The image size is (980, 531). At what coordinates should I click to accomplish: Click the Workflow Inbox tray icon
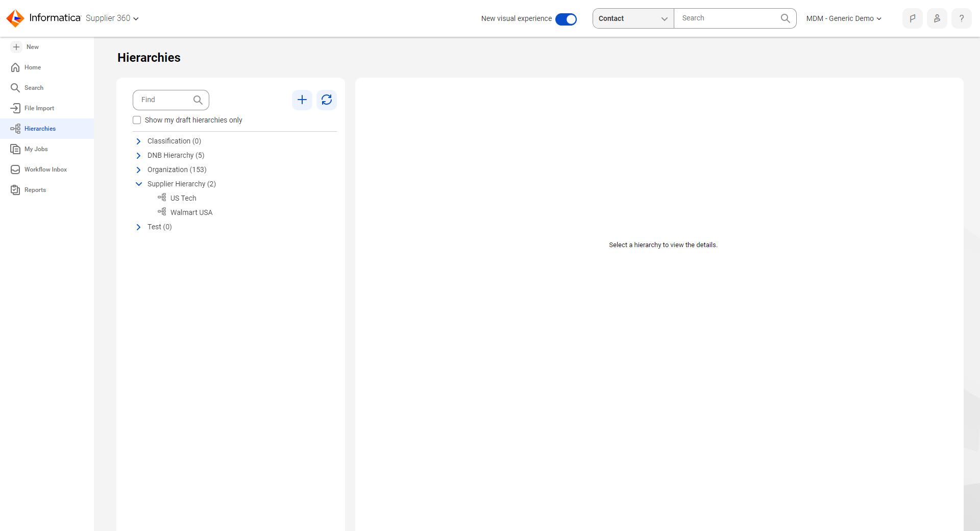click(15, 170)
